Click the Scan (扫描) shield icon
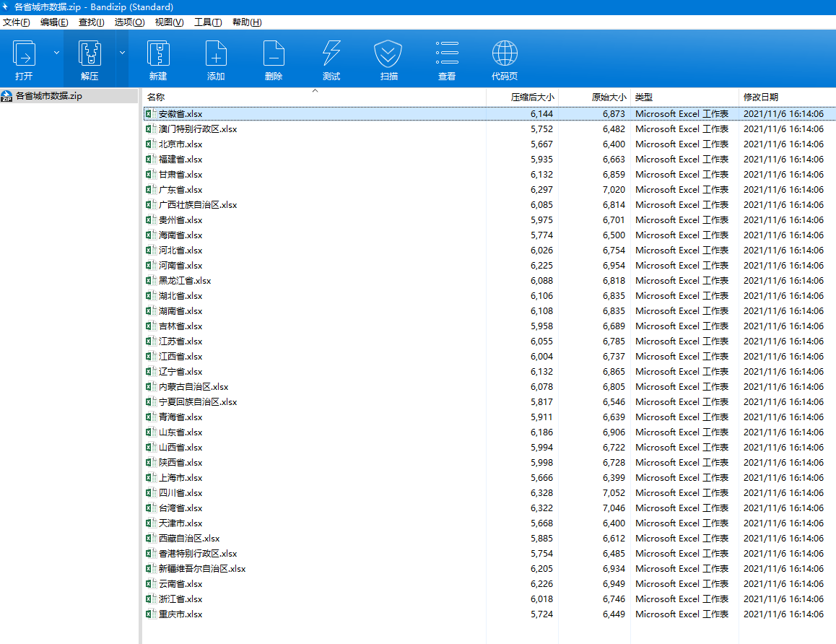 [388, 53]
